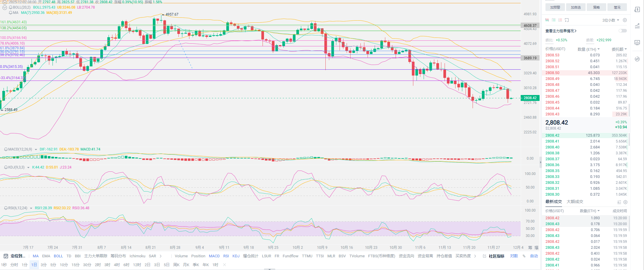This screenshot has width=644, height=270.
Task: Toggle the 查看主力挂单情况 switch
Action: pyautogui.click(x=622, y=31)
